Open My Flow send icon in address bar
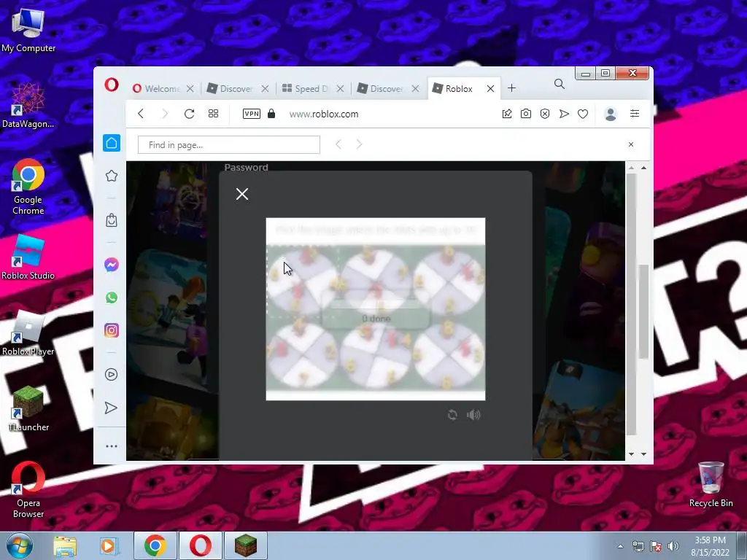The width and height of the screenshot is (747, 560). tap(564, 114)
